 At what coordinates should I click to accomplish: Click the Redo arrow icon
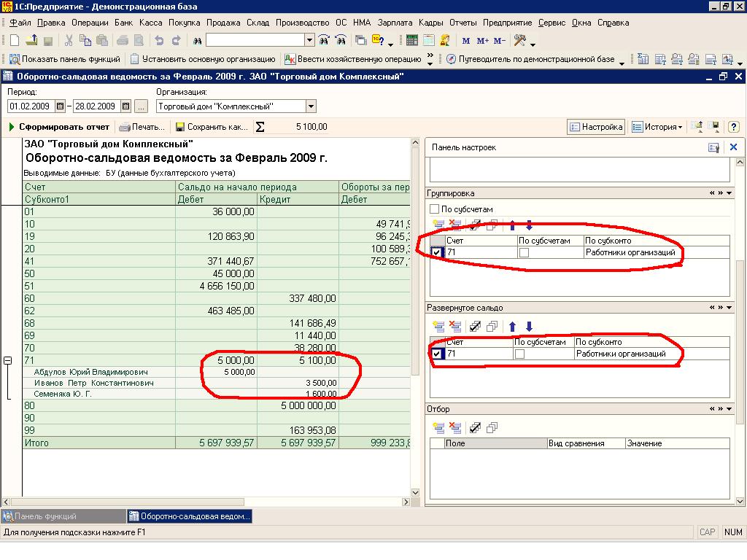coord(177,41)
